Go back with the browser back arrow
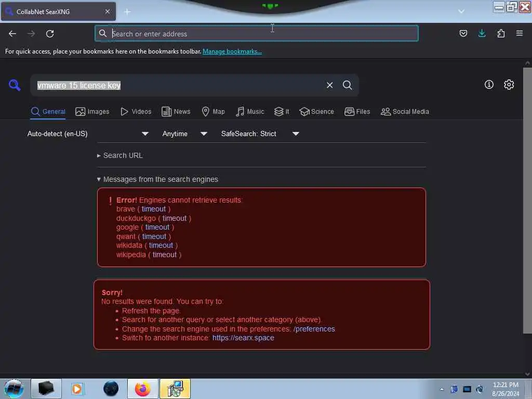 12,34
